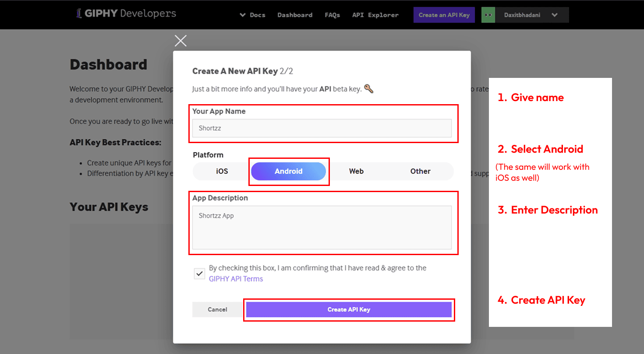
Task: Select the Android platform option
Action: pyautogui.click(x=289, y=171)
